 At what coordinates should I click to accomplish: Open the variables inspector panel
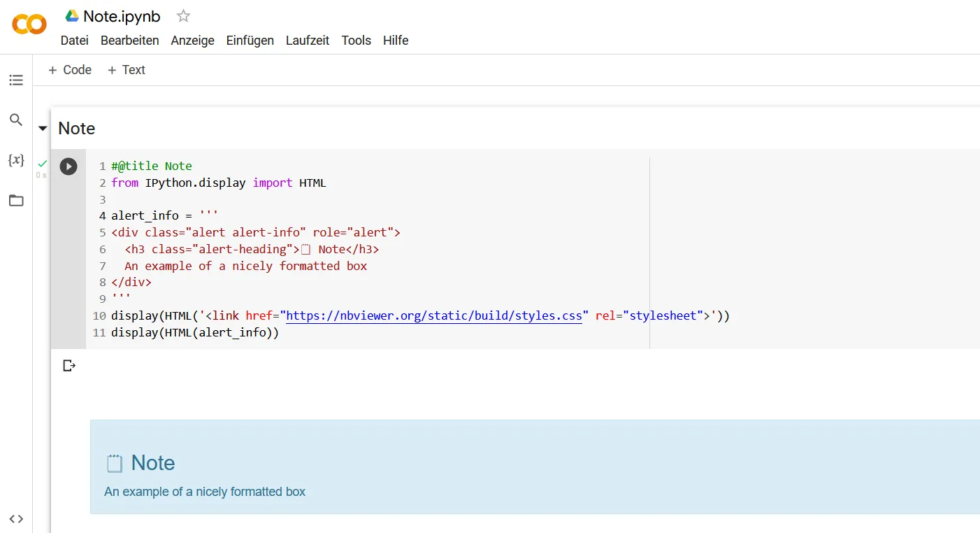16,160
